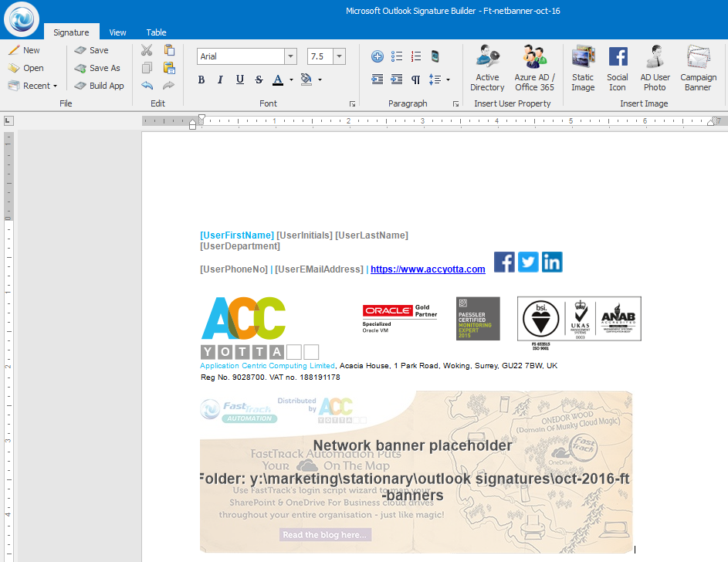The image size is (728, 562).
Task: Open the Font dialog launcher
Action: coord(352,104)
